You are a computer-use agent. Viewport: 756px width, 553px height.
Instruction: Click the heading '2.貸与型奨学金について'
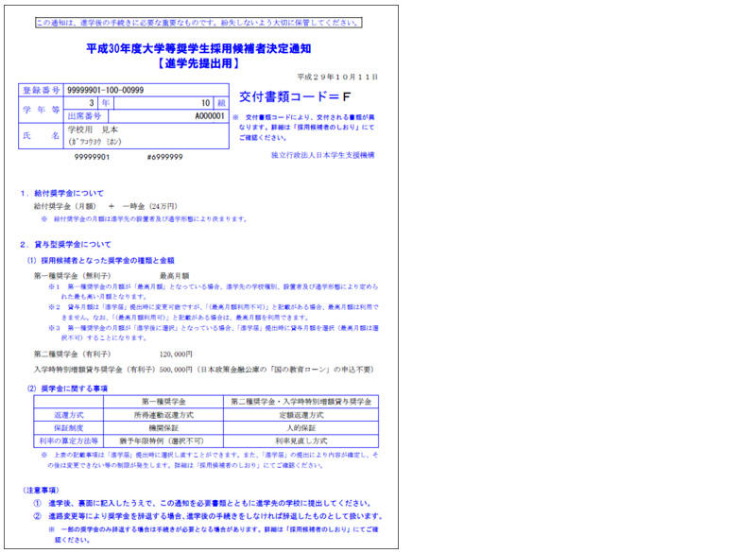tap(65, 245)
